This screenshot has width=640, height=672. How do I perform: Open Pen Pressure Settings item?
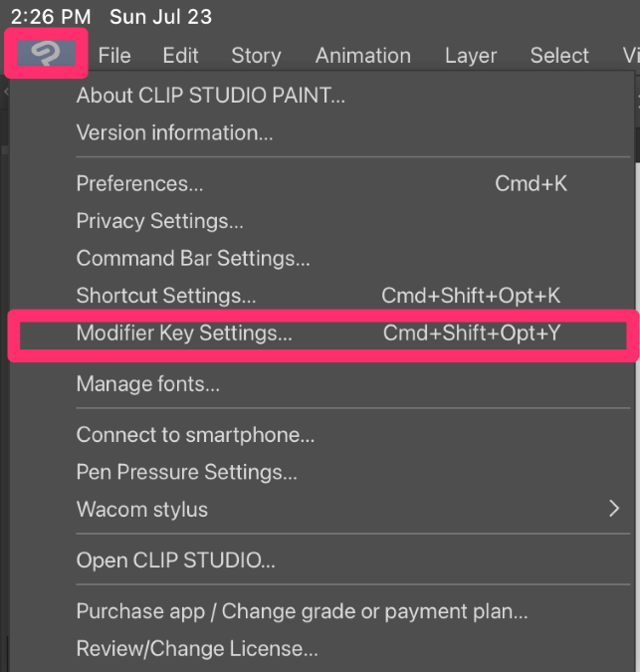click(x=321, y=472)
